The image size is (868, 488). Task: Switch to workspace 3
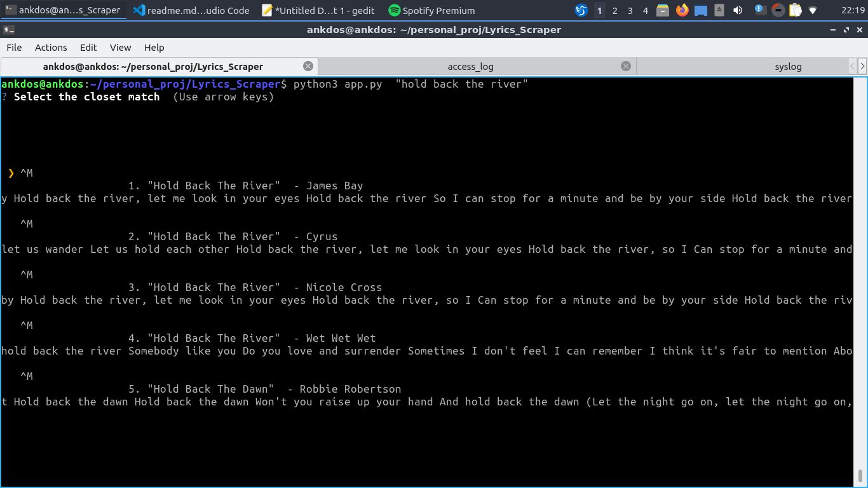tap(630, 10)
